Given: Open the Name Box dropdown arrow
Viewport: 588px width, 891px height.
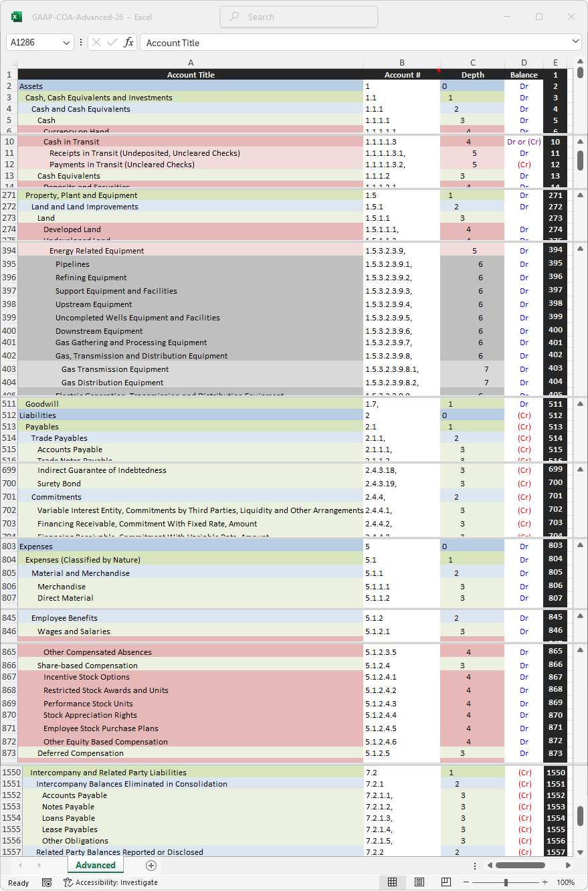Looking at the screenshot, I should coord(66,42).
